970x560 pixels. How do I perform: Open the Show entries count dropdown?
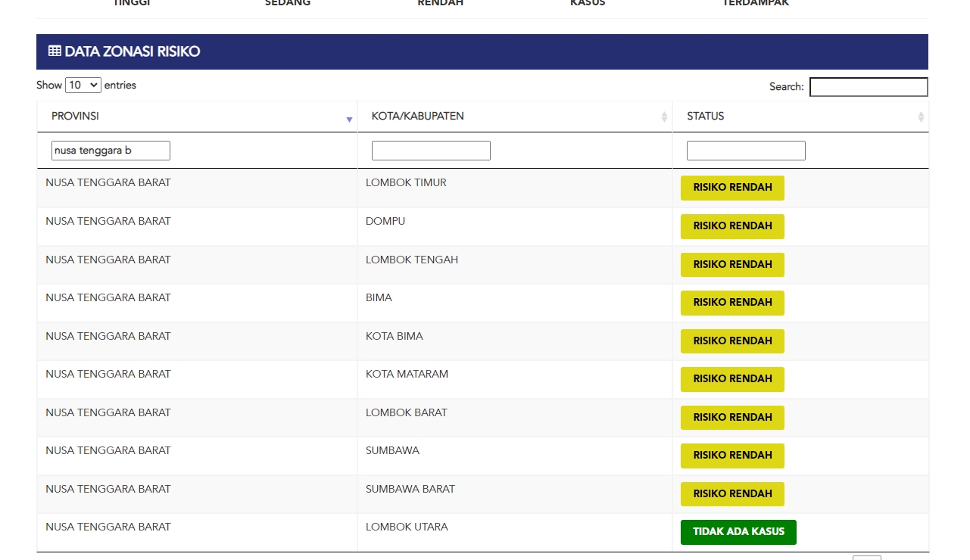point(83,86)
